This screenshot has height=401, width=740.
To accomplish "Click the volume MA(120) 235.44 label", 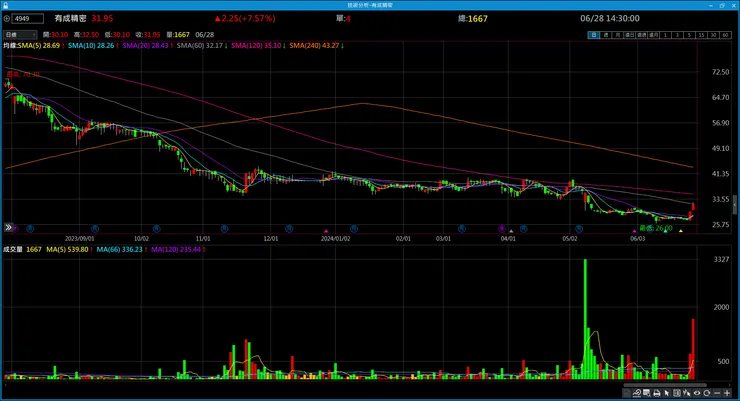I will coord(176,249).
